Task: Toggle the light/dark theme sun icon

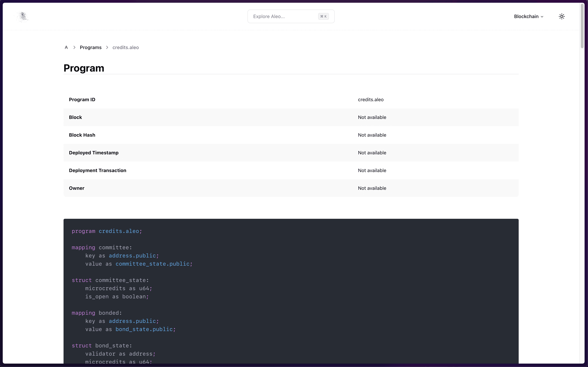Action: coord(562,17)
